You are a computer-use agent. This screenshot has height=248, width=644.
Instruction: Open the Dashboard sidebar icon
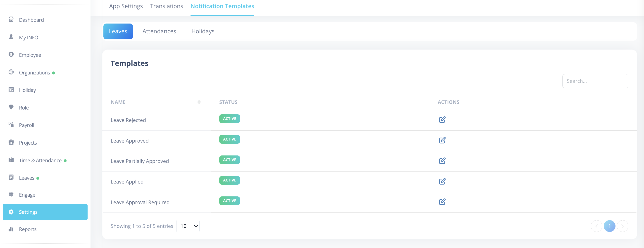(x=11, y=19)
